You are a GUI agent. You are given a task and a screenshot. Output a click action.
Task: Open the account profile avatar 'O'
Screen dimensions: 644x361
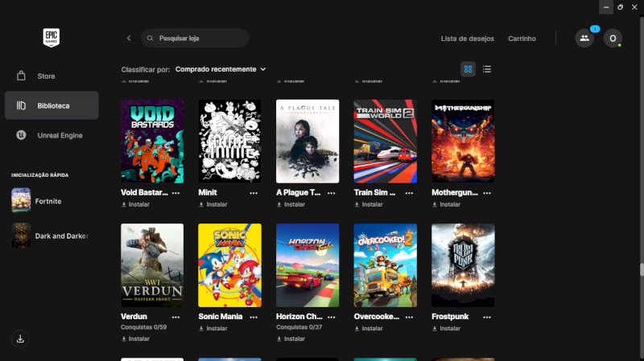pyautogui.click(x=613, y=38)
